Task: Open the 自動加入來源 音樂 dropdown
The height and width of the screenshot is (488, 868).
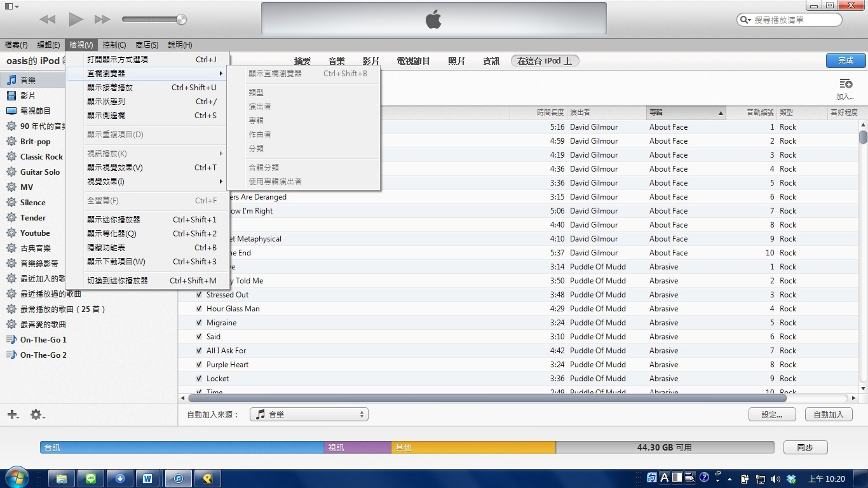Action: (309, 414)
